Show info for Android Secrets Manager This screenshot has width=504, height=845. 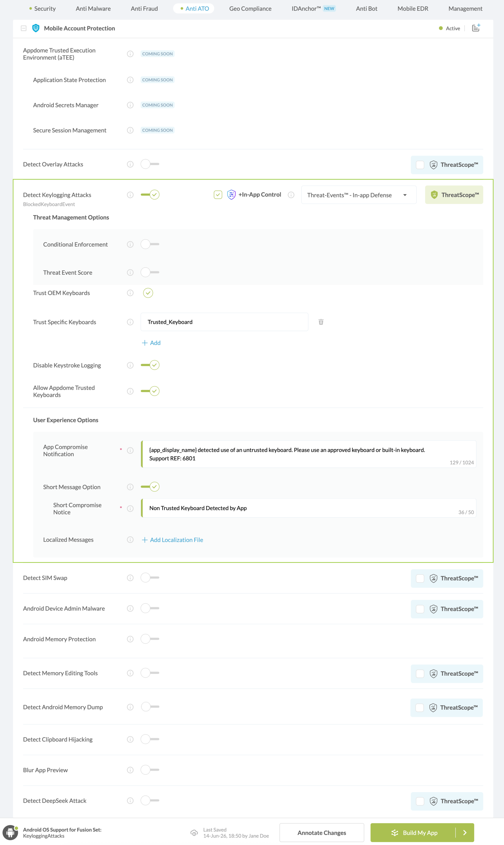(x=130, y=105)
